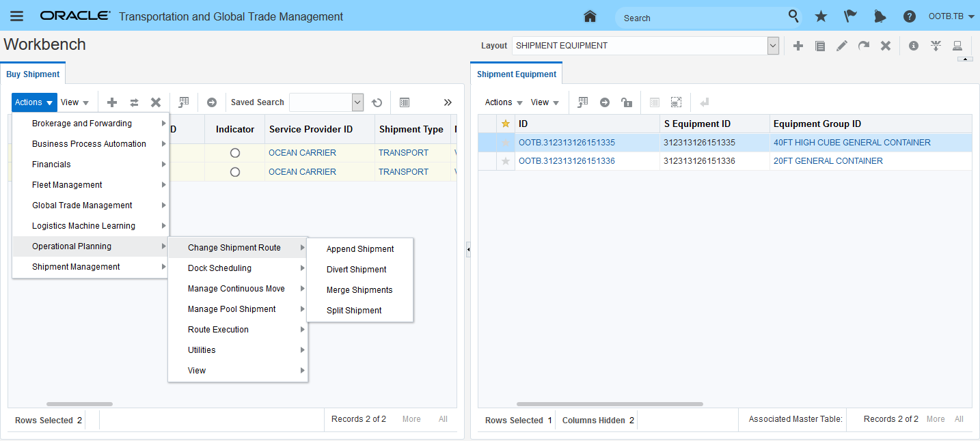Open the Layout SHIPMENT EQUIPMENT dropdown
This screenshot has height=441, width=980.
tap(773, 46)
